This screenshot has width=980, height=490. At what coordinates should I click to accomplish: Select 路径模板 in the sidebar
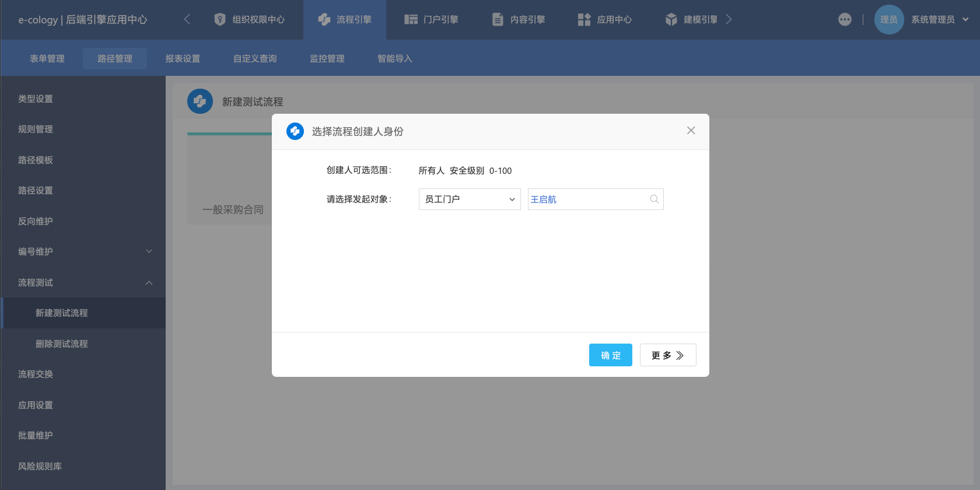83,160
